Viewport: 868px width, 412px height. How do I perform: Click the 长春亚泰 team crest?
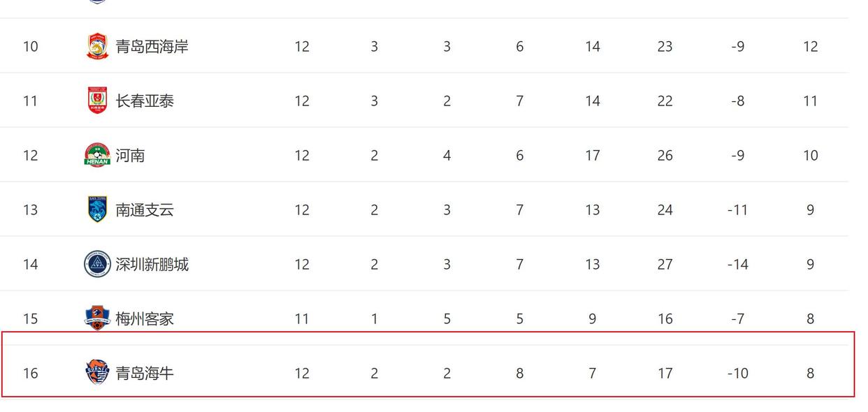pyautogui.click(x=98, y=101)
